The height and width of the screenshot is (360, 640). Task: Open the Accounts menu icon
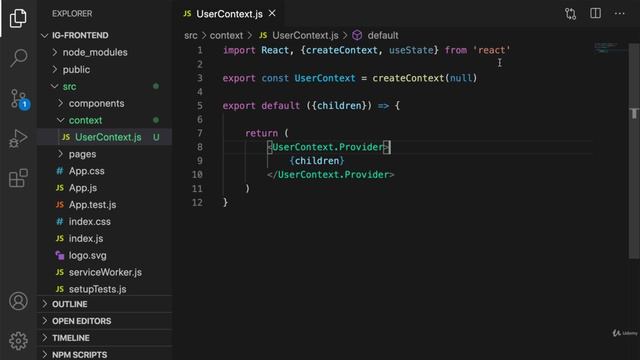click(18, 301)
